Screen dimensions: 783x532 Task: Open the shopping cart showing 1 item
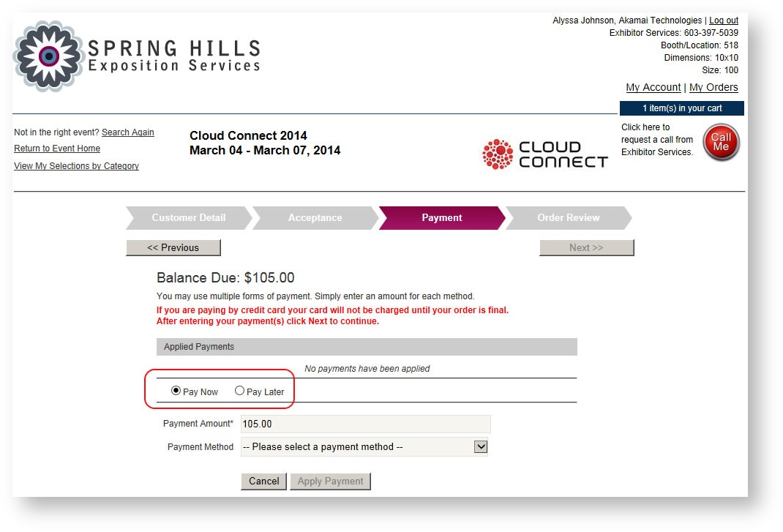click(682, 108)
